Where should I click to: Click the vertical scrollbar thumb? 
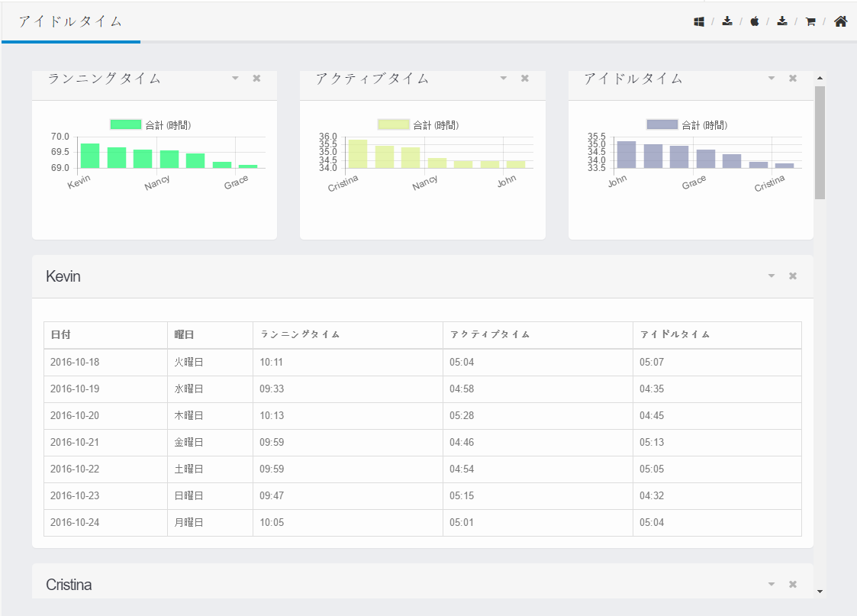point(820,143)
